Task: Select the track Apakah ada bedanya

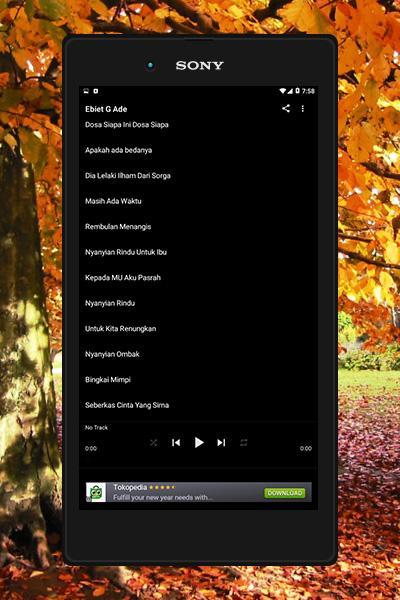Action: point(198,150)
